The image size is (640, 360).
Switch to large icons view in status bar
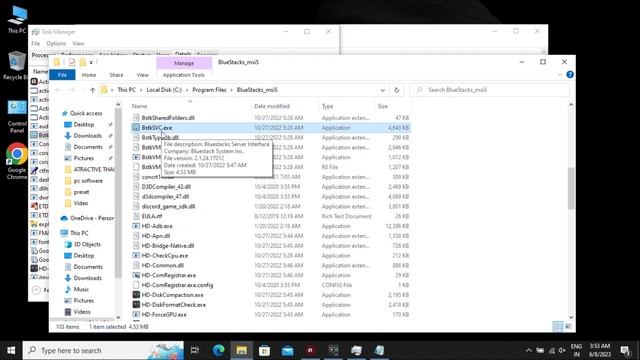point(568,326)
